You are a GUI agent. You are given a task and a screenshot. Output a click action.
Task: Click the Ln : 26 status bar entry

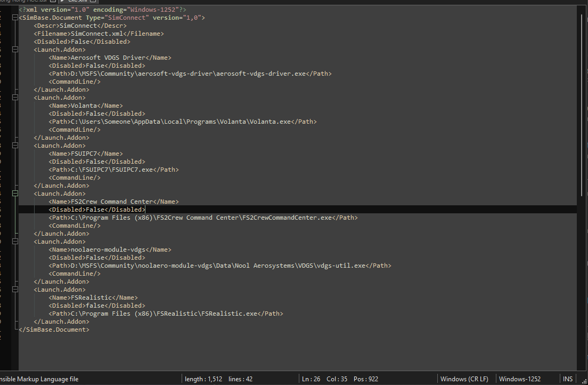coord(311,379)
